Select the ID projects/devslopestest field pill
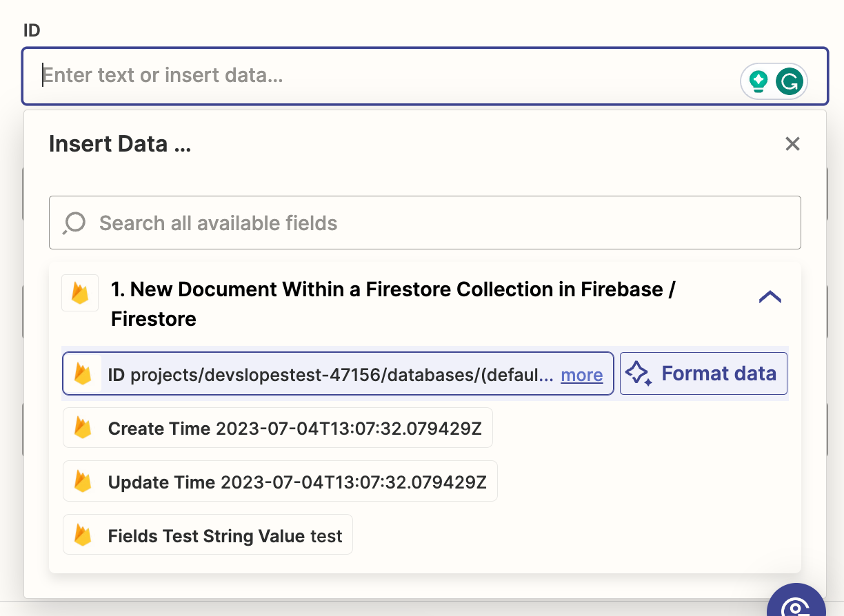Viewport: 844px width, 616px height. [338, 373]
